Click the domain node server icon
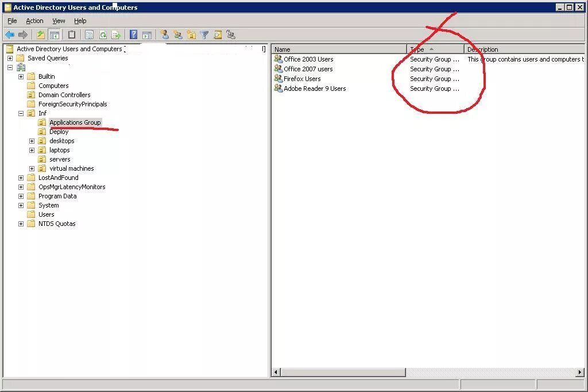 [21, 67]
